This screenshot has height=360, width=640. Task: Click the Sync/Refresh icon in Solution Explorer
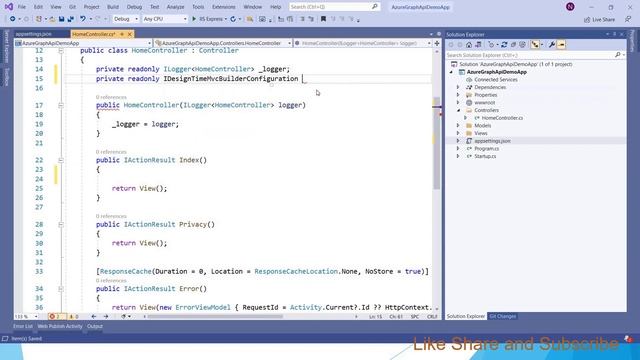coord(504,45)
